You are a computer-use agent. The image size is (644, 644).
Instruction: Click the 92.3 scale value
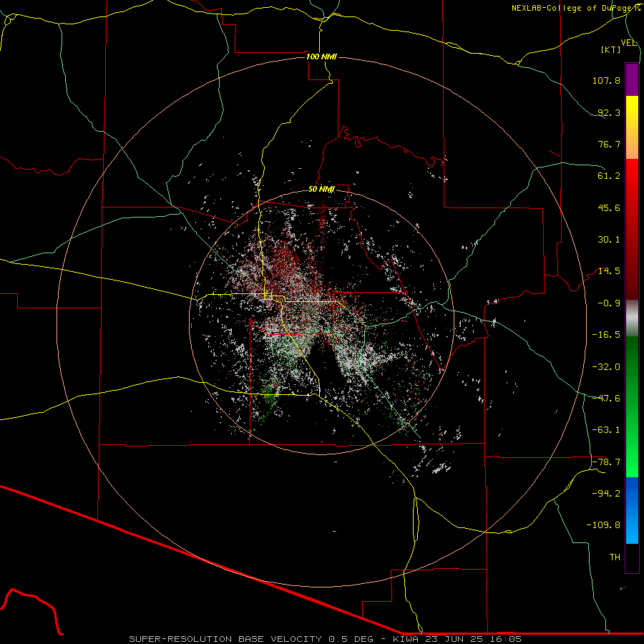pyautogui.click(x=609, y=112)
